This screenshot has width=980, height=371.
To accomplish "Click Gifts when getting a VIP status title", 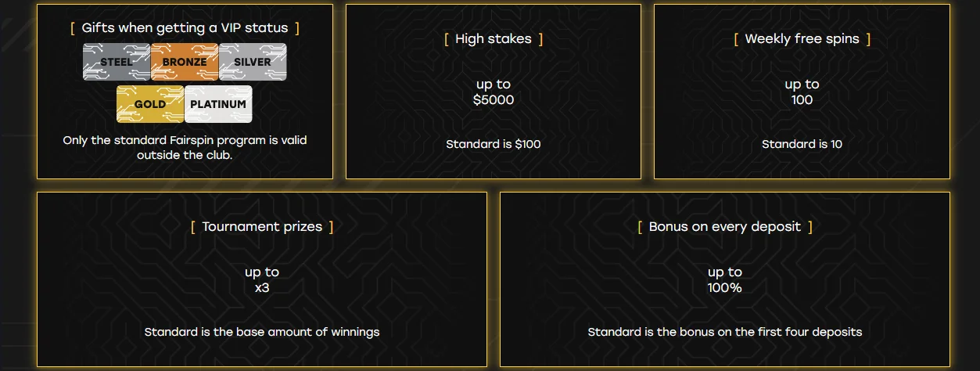I will click(x=185, y=28).
